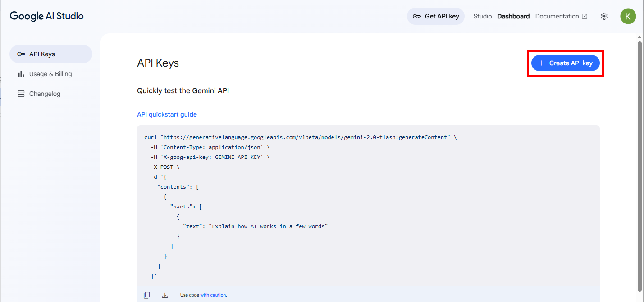Click the "X-goog-api-key: GEMINI_API_KEY" code line
This screenshot has height=302, width=644.
(x=210, y=157)
